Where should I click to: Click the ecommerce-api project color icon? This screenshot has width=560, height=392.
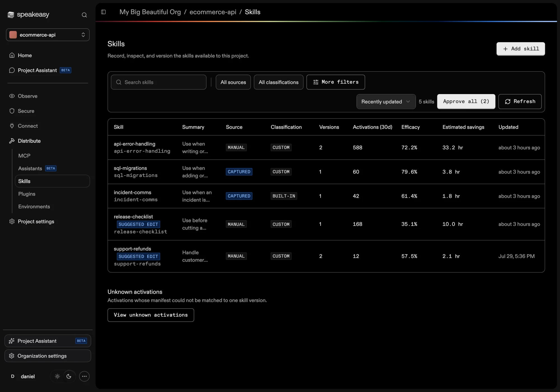pyautogui.click(x=13, y=35)
